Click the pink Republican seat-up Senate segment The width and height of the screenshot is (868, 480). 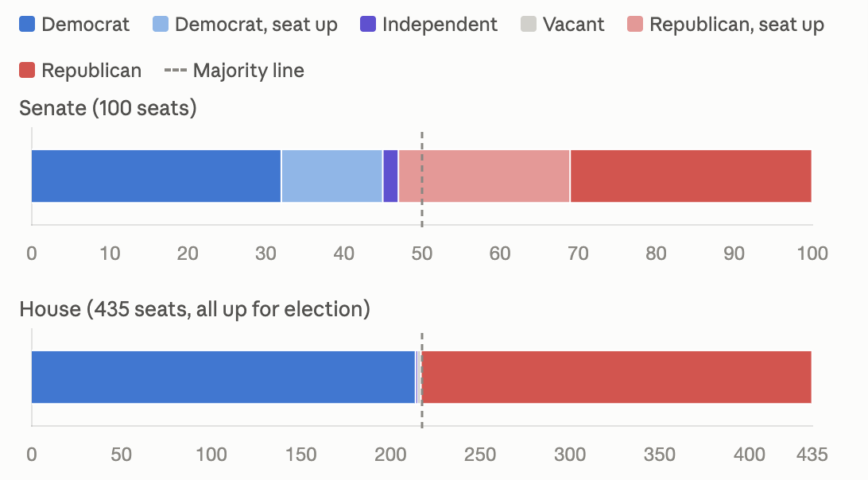coord(484,176)
